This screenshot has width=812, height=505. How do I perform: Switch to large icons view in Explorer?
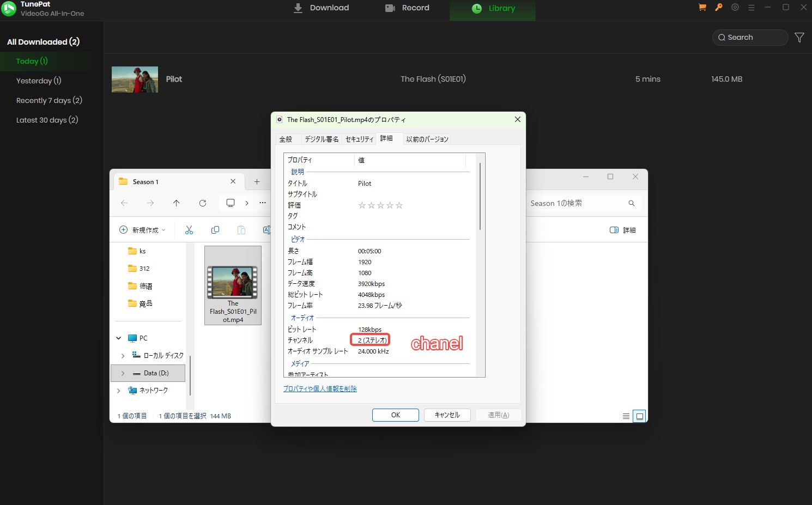coord(640,416)
